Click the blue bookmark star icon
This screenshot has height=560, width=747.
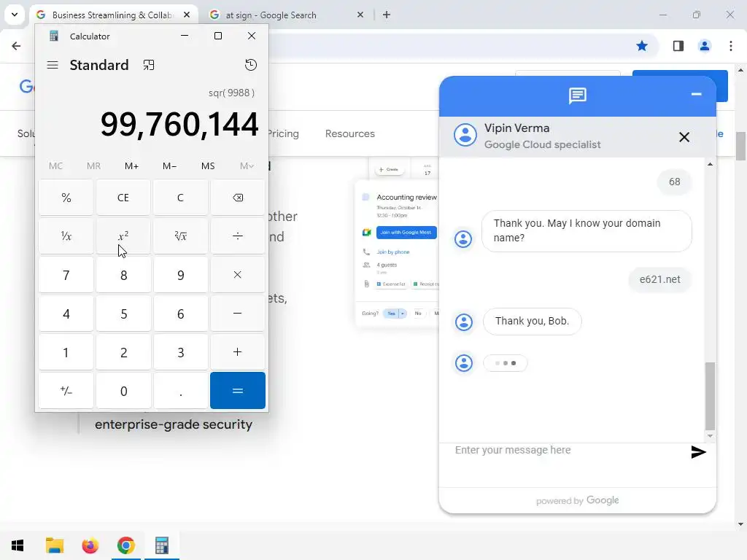pos(642,46)
